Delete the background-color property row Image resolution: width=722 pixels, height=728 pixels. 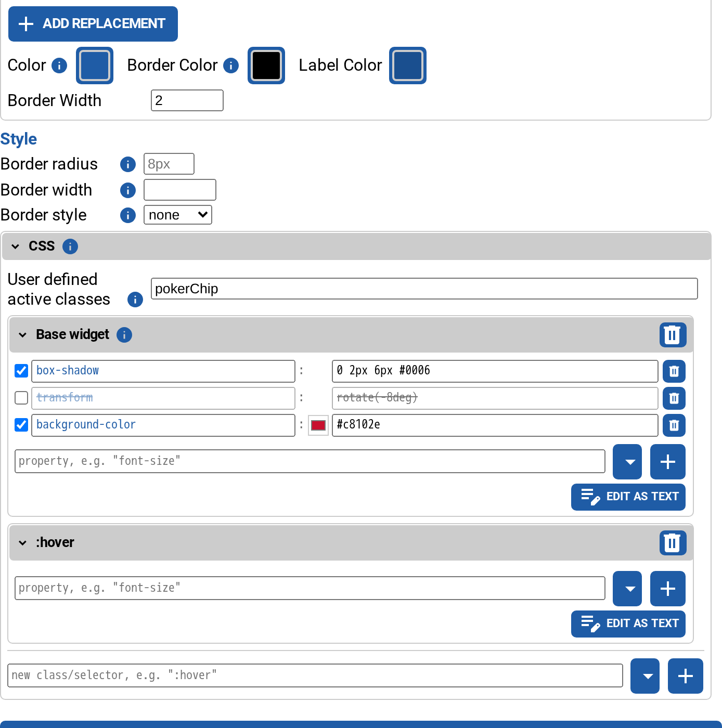[x=674, y=425]
